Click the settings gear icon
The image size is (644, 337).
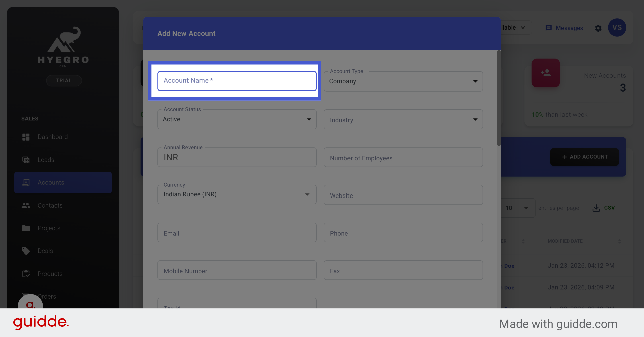coord(598,28)
